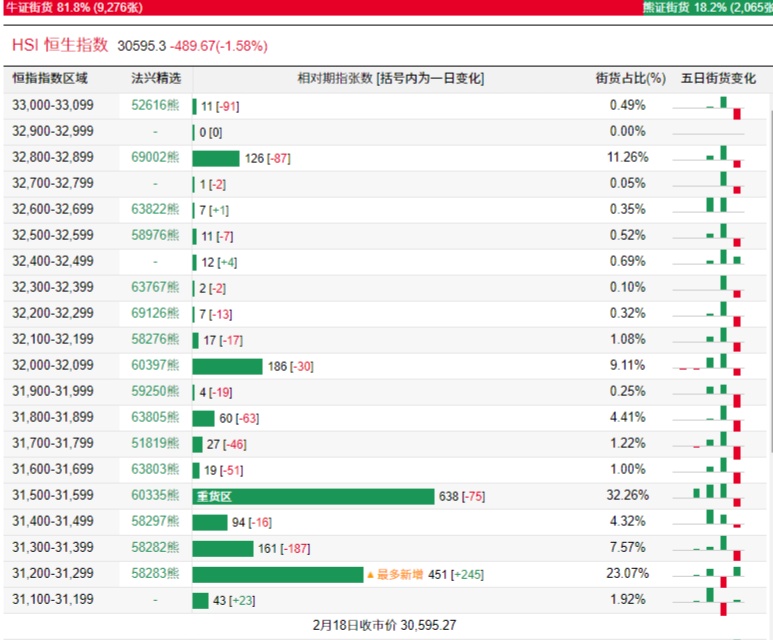This screenshot has width=773, height=640.
Task: Click the 638 [-75] value
Action: 462,497
